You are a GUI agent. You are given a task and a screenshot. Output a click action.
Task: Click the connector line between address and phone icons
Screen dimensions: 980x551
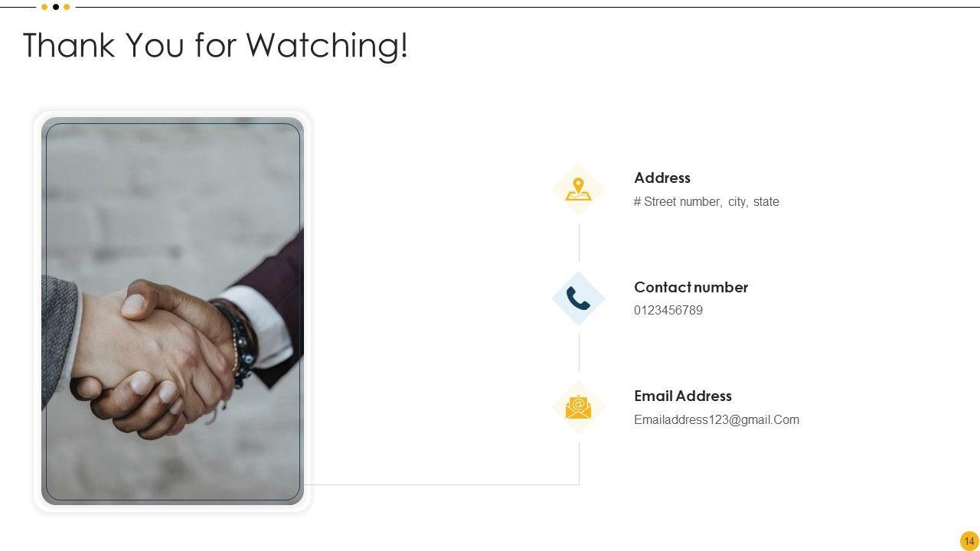579,243
